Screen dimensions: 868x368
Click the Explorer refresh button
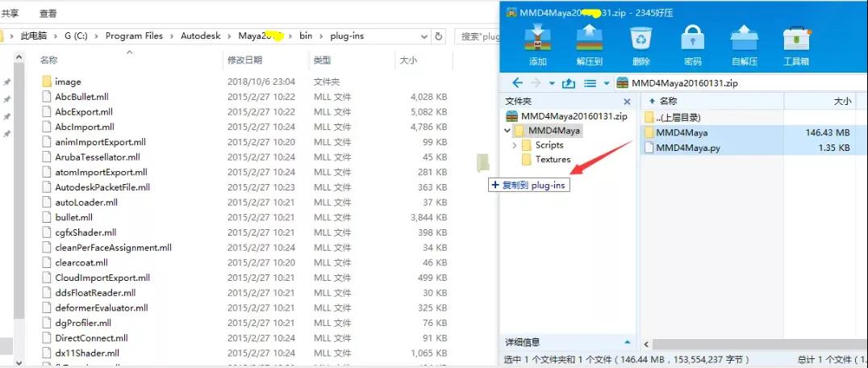(438, 36)
